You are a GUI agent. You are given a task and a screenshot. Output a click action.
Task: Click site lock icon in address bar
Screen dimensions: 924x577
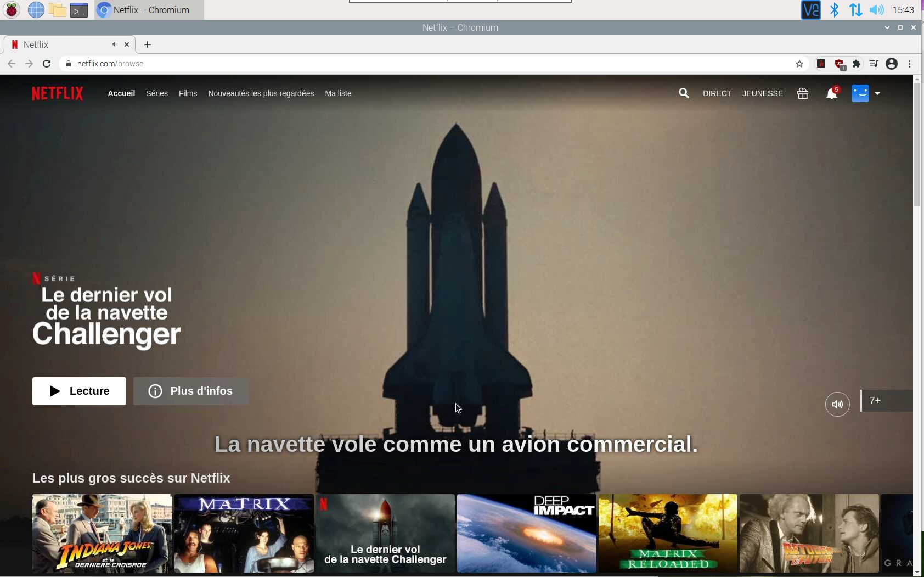pyautogui.click(x=69, y=64)
